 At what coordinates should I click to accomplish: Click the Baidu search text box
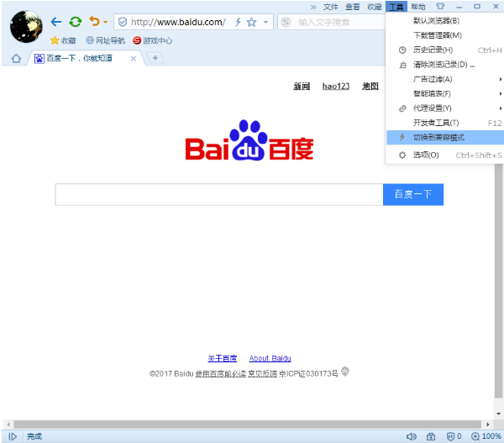[219, 195]
